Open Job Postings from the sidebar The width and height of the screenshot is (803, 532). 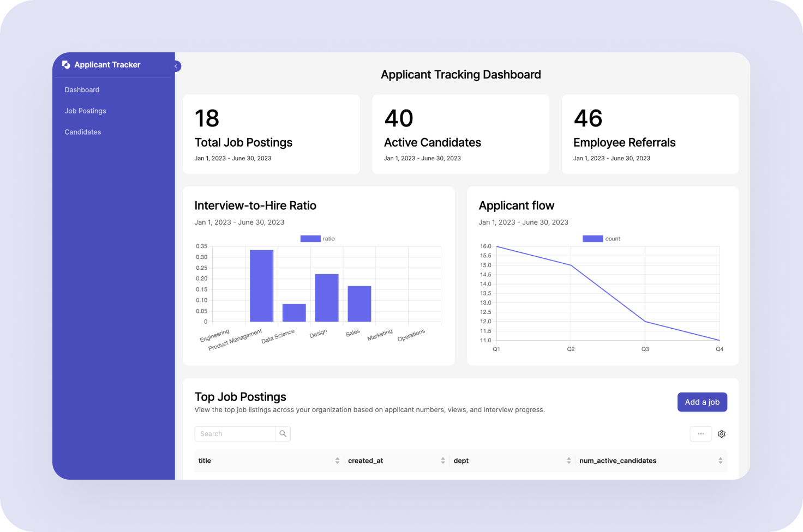click(85, 111)
